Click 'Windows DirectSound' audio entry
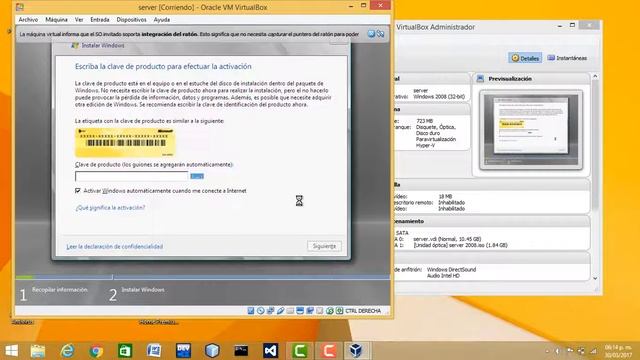Image resolution: width=640 pixels, height=360 pixels. tap(451, 269)
